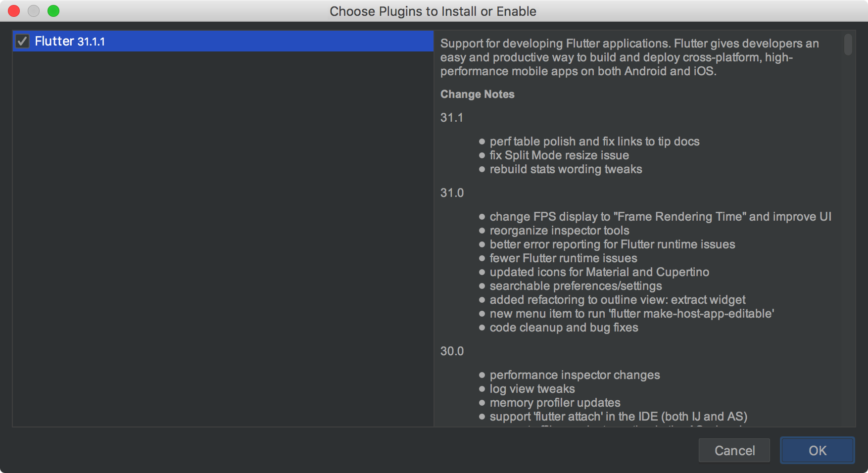
Task: Click the Flutter support description paragraph
Action: (629, 57)
